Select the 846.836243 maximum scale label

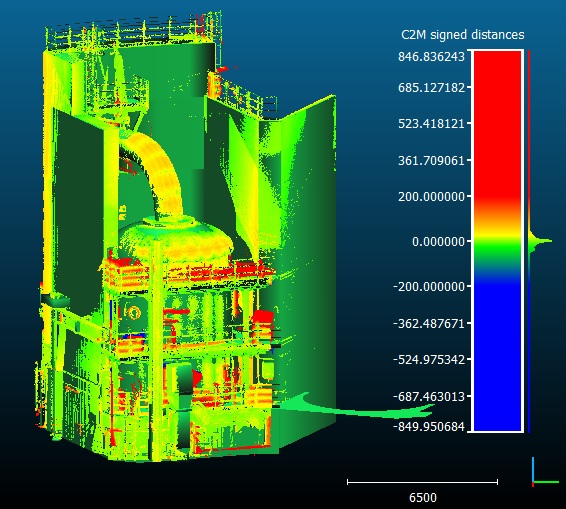coord(431,57)
